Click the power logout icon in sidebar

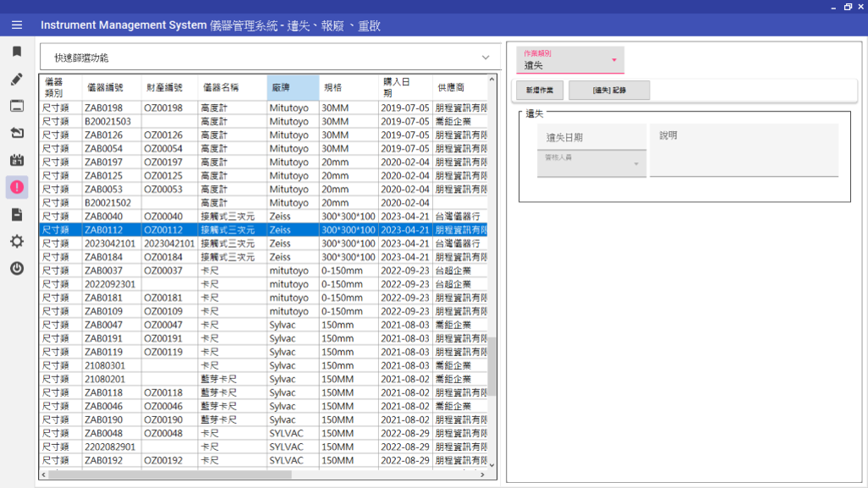16,270
